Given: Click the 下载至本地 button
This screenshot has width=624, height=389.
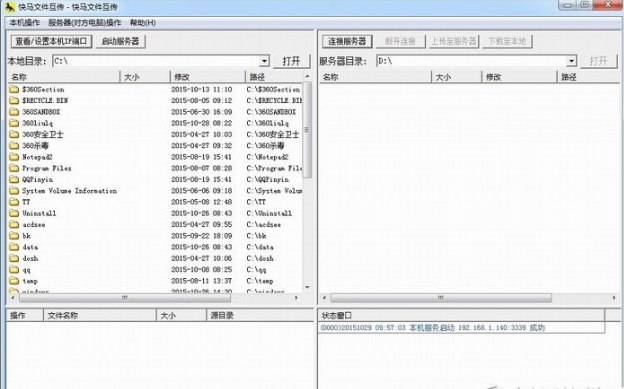Looking at the screenshot, I should point(507,41).
